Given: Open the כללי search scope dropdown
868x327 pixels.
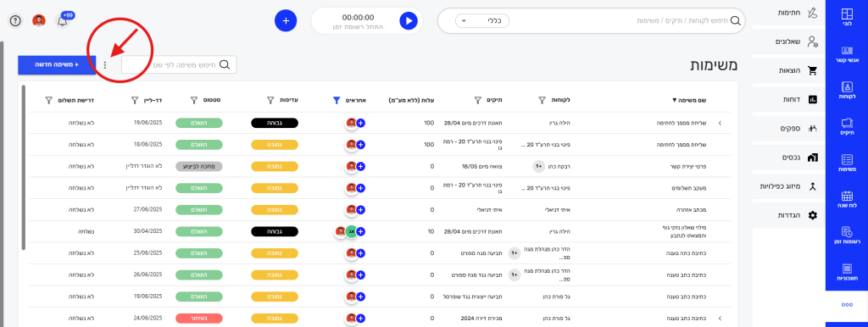Looking at the screenshot, I should 482,21.
